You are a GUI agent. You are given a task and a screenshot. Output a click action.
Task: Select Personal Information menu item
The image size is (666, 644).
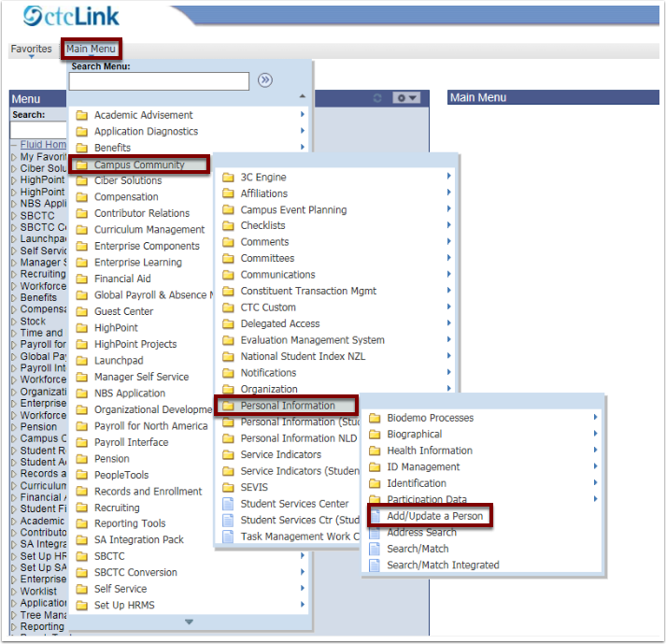click(288, 406)
